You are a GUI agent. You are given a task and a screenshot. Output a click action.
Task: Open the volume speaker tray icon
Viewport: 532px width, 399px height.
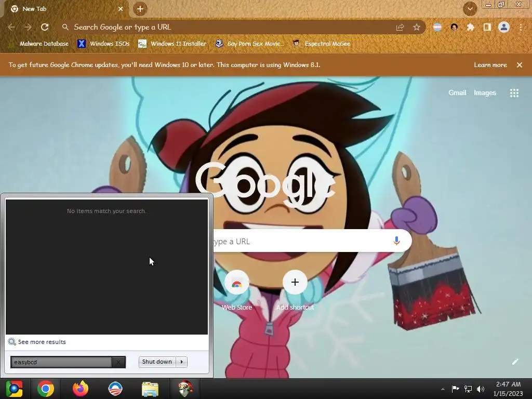481,389
